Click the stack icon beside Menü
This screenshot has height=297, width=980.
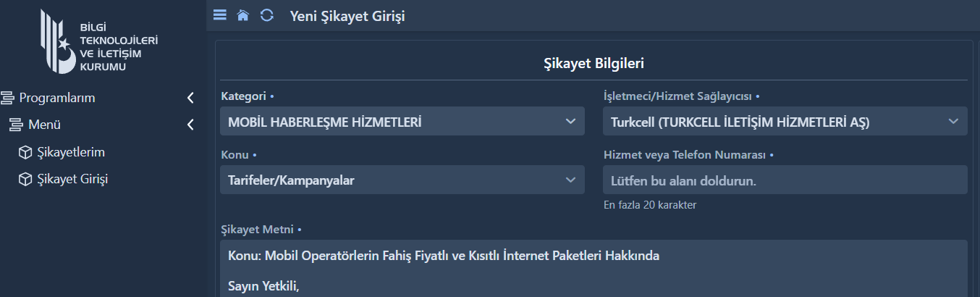17,125
